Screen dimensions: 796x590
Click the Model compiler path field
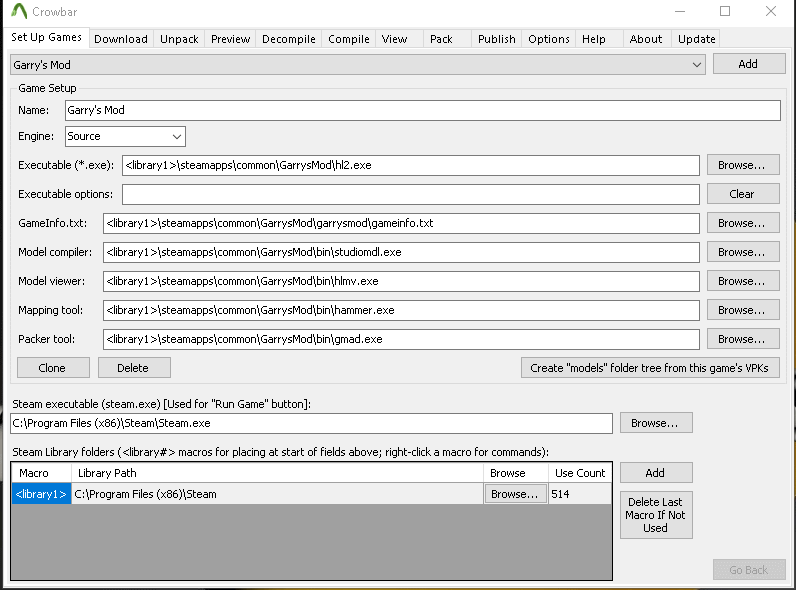pyautogui.click(x=401, y=252)
